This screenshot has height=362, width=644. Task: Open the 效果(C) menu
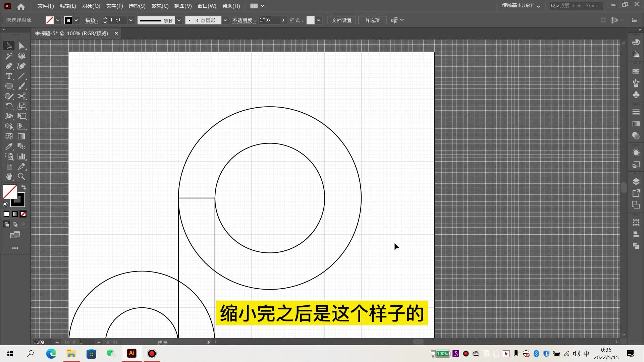(x=160, y=6)
